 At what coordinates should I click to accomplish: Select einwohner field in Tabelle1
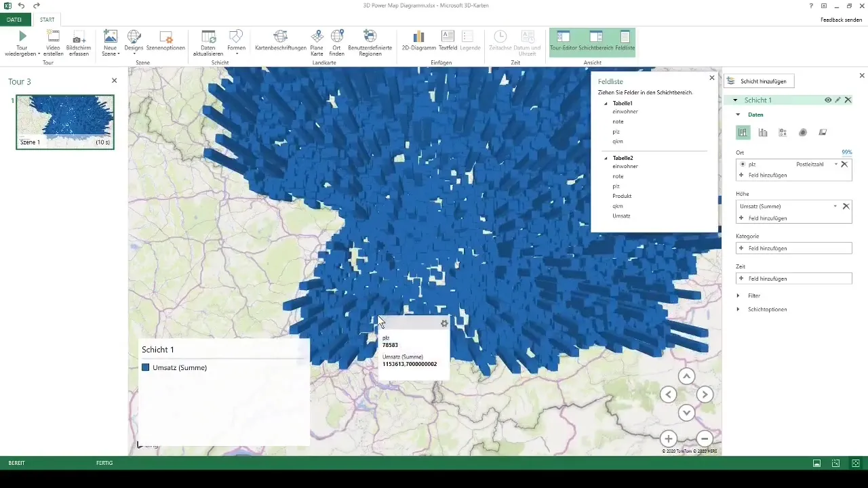pos(625,111)
